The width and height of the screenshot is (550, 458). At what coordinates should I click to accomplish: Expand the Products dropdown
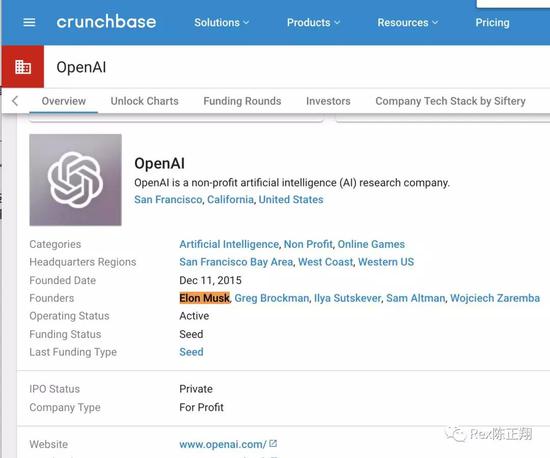tap(313, 22)
